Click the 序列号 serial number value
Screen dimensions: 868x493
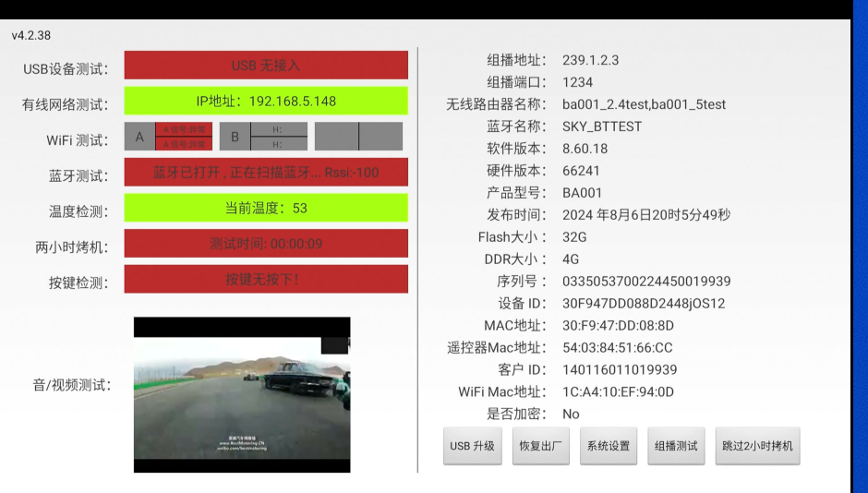[x=646, y=281]
